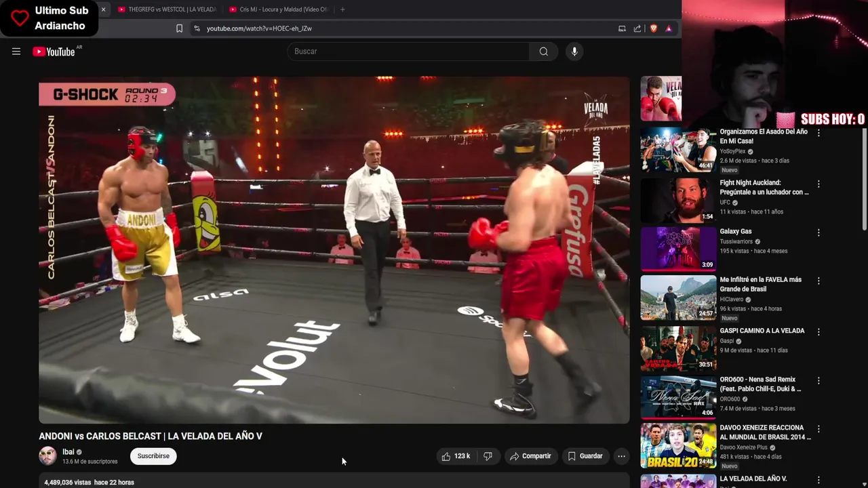Share this page via the browser share icon
The width and height of the screenshot is (868, 488).
[x=637, y=28]
